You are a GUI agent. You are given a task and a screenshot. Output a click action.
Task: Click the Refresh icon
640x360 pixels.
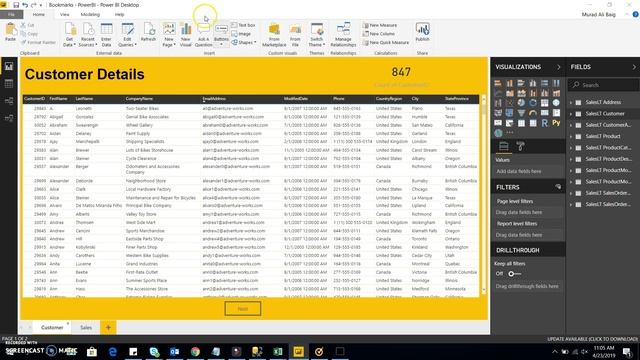[x=148, y=32]
